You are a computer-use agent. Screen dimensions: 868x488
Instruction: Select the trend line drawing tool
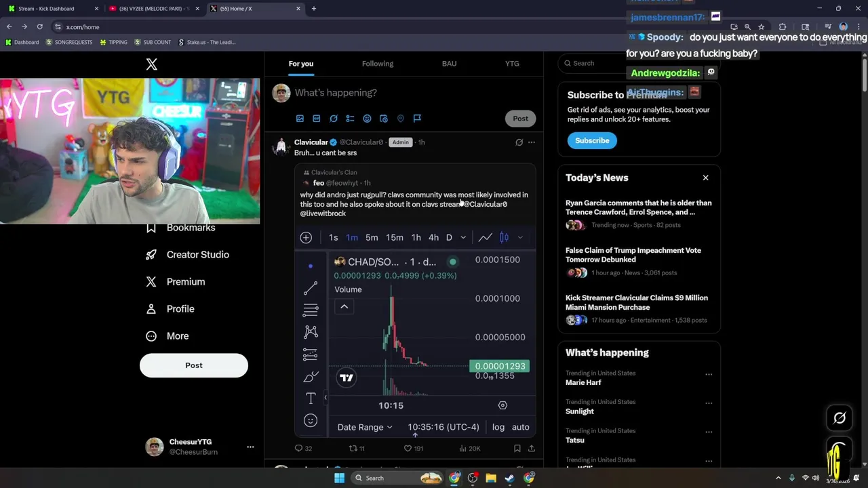311,288
